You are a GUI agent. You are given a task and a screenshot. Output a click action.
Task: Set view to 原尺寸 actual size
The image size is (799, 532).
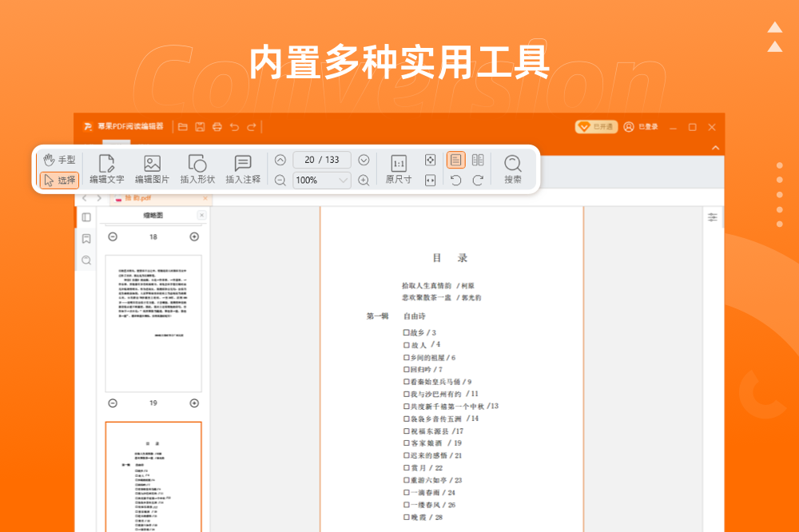click(x=399, y=169)
